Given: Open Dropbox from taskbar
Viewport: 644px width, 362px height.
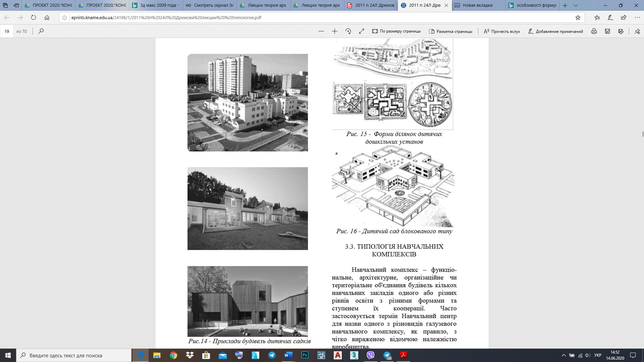Looking at the screenshot, I should tap(190, 355).
